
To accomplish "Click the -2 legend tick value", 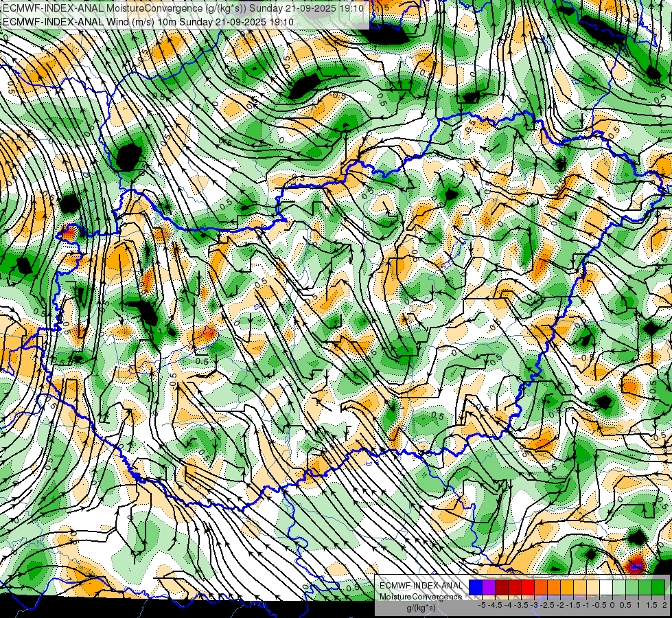I will (561, 605).
